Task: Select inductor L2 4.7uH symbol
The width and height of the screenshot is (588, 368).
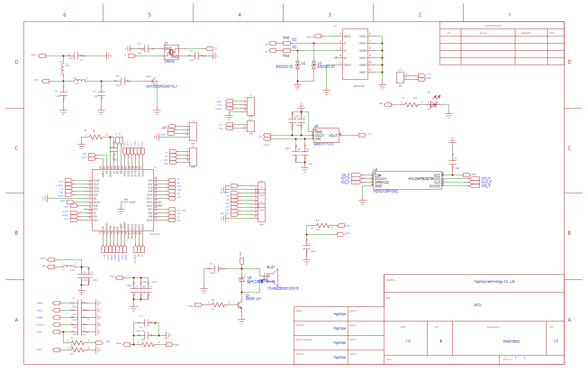Action: tap(69, 266)
